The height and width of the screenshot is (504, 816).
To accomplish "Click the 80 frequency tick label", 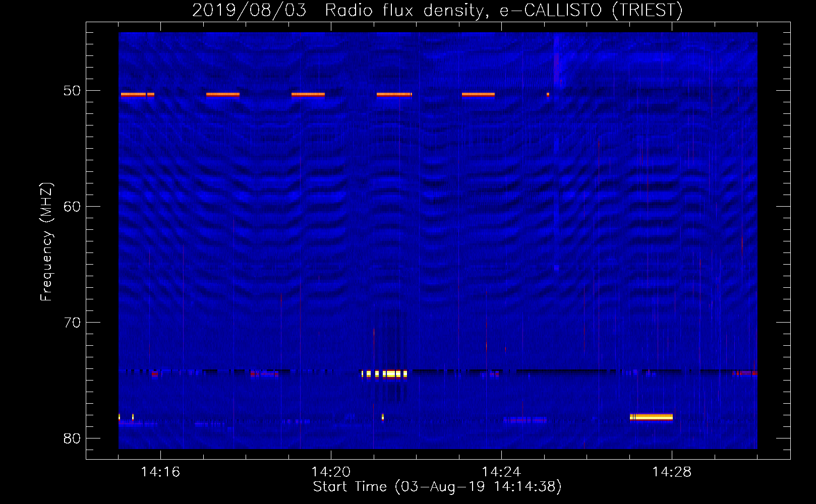I will tap(72, 438).
